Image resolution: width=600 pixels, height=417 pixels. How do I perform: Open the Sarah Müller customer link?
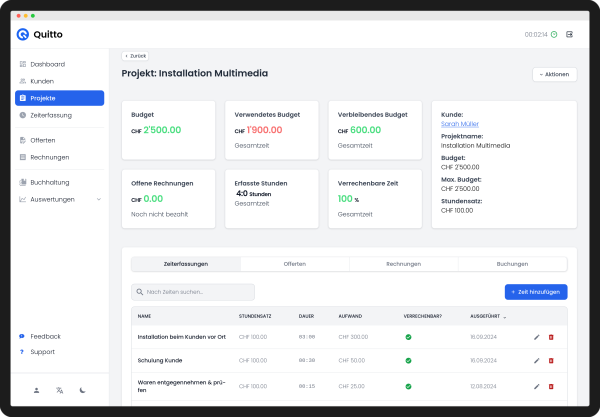(459, 124)
